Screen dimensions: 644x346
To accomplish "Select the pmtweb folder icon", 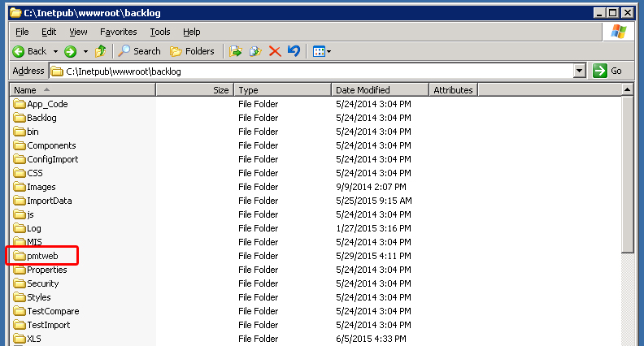I will pos(20,256).
